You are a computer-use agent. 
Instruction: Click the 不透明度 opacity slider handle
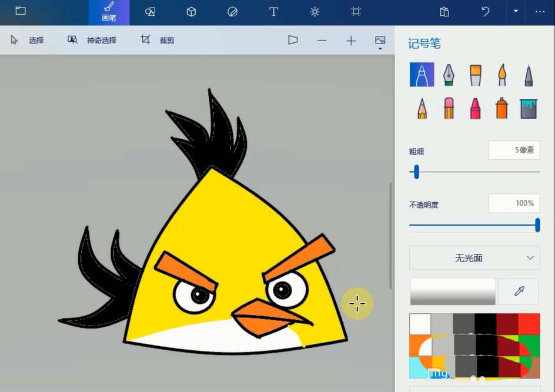coord(537,225)
